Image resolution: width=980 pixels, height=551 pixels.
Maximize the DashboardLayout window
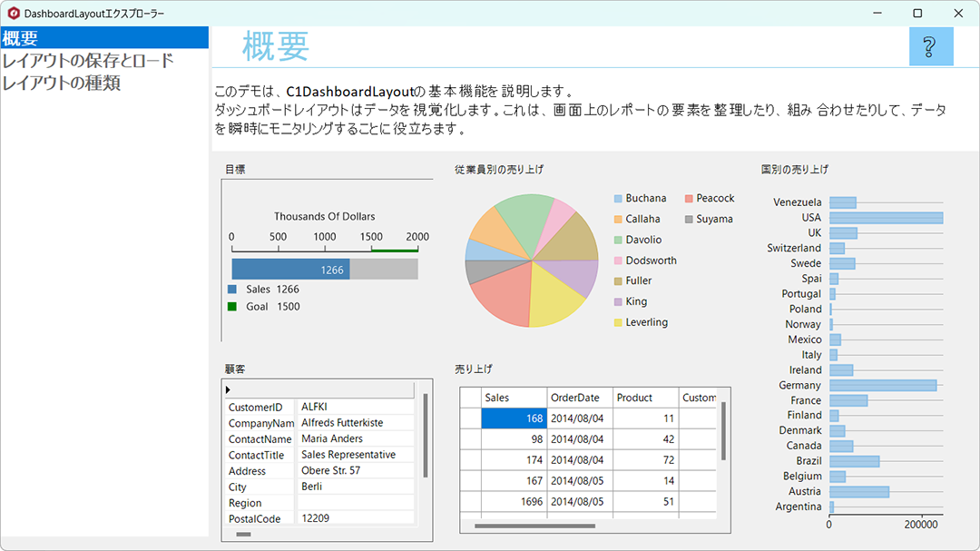(917, 13)
